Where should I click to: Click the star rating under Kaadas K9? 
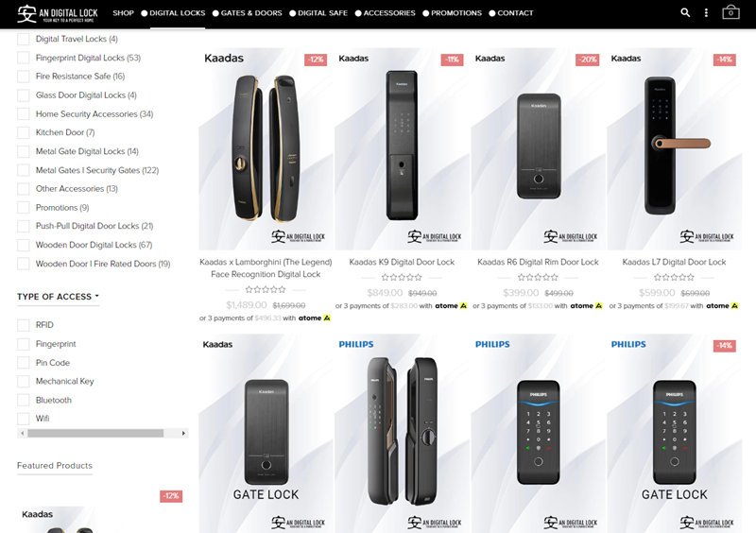tap(402, 277)
